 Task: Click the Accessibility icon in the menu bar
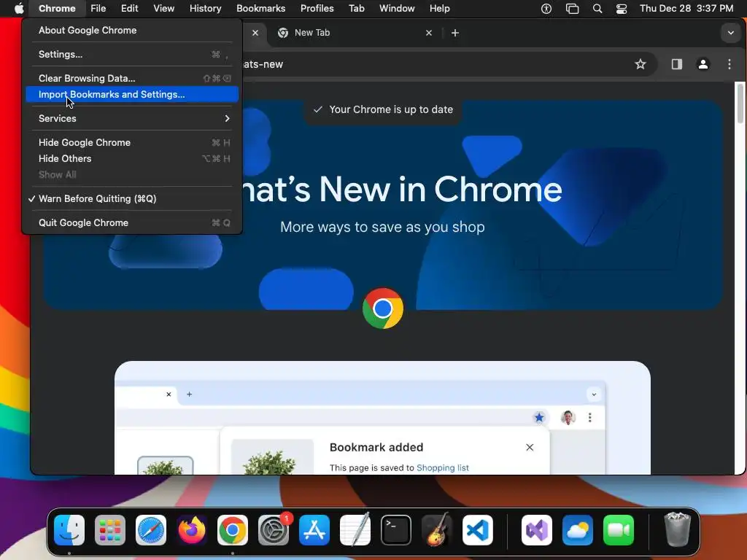(546, 9)
